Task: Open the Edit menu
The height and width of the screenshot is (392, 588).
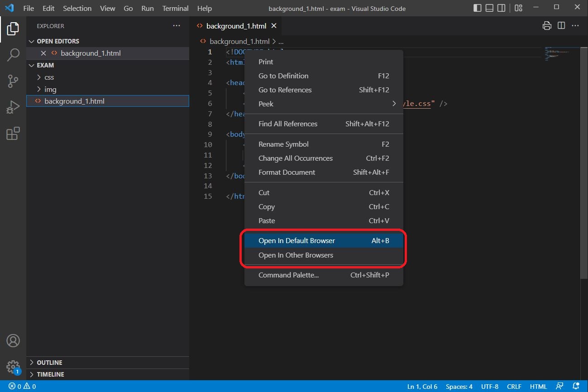Action: coord(48,8)
